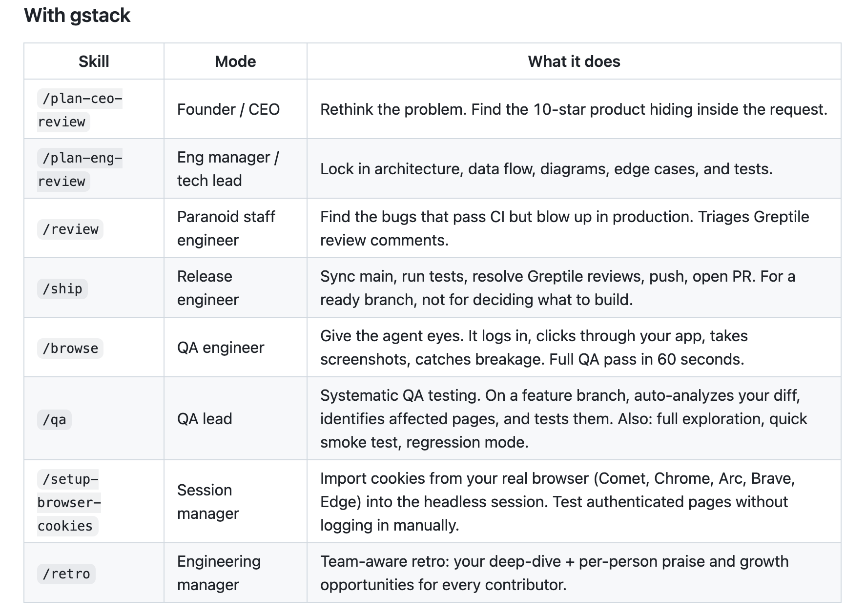Image resolution: width=866 pixels, height=616 pixels.
Task: Select the /browse skill code
Action: pos(70,348)
